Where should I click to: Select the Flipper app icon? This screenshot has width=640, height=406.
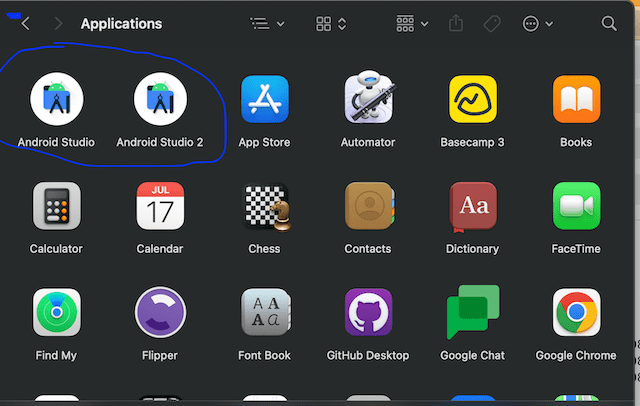coord(160,313)
